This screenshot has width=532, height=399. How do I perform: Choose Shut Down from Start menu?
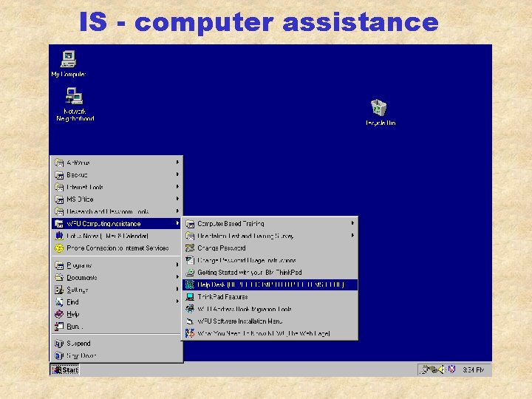click(x=117, y=355)
